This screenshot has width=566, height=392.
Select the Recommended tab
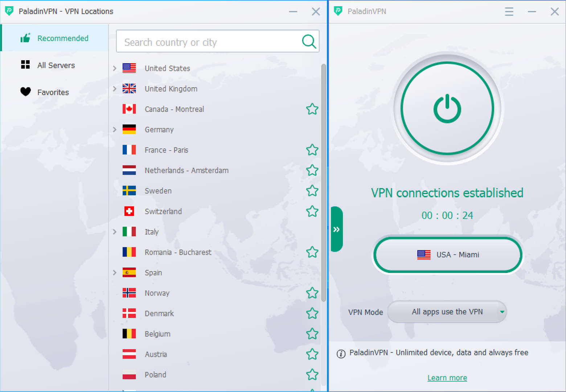pos(55,38)
